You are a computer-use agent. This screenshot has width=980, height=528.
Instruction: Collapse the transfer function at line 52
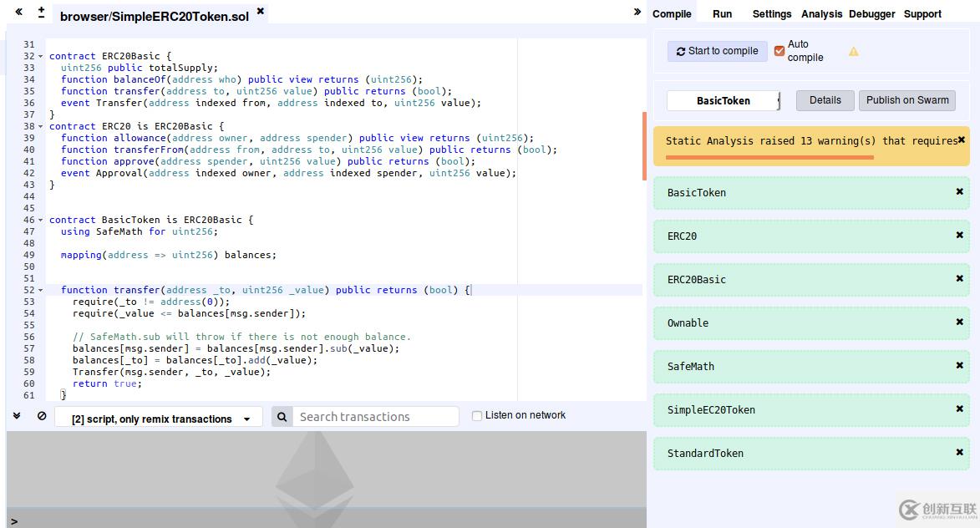(40, 291)
